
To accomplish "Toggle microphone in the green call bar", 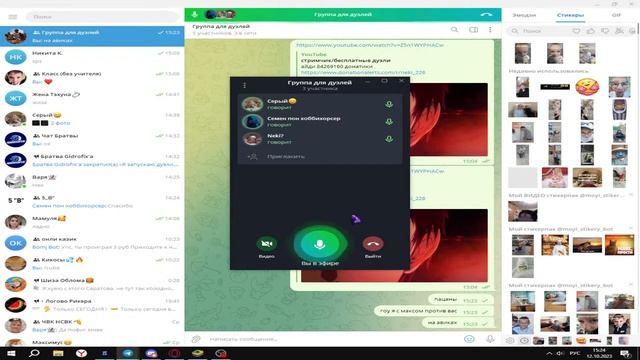I will (195, 14).
